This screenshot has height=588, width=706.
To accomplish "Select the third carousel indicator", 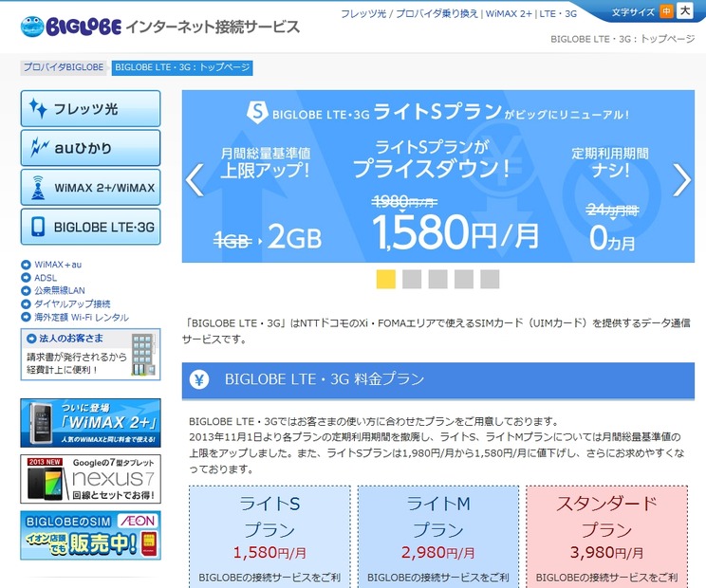I will pos(437,279).
